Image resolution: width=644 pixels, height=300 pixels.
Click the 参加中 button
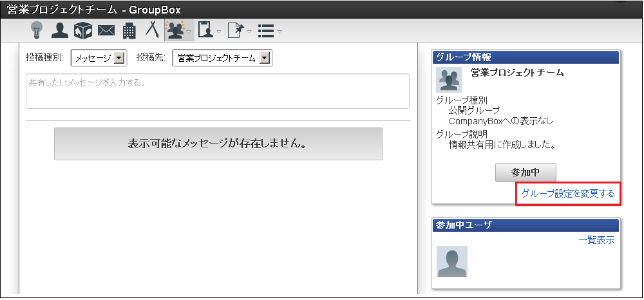pos(526,173)
